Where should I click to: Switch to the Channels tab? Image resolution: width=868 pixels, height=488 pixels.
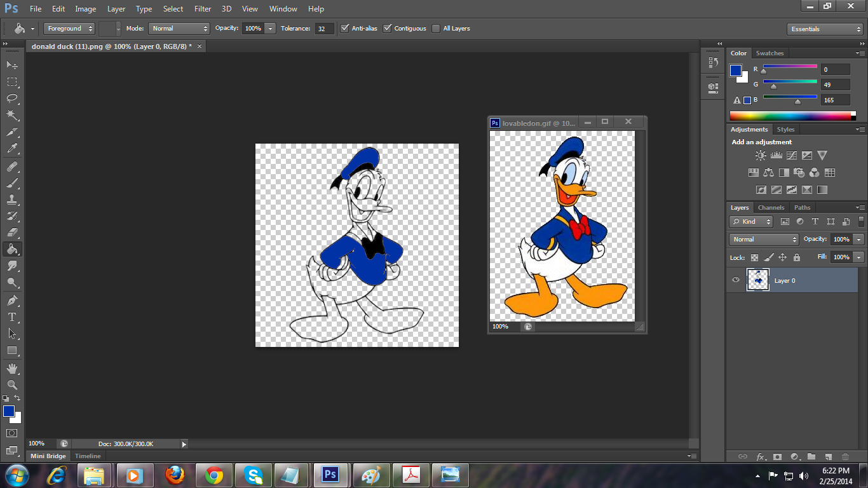771,208
